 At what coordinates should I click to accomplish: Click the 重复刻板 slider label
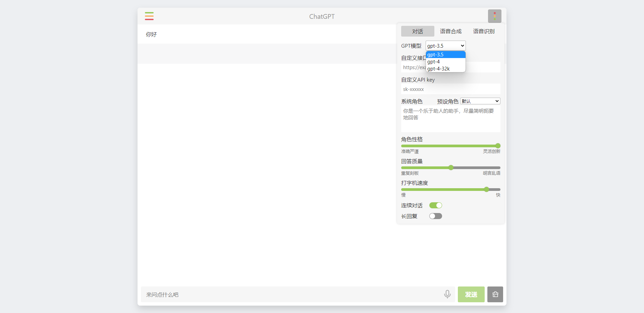(410, 173)
